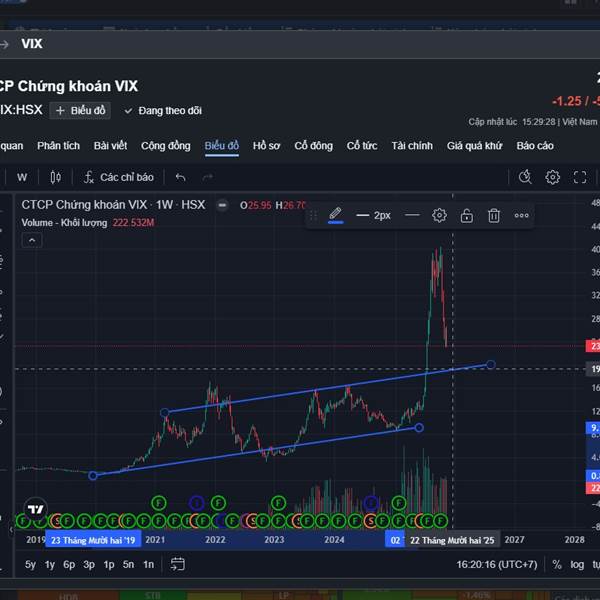Set range to 1n
Image resolution: width=600 pixels, height=600 pixels.
148,564
